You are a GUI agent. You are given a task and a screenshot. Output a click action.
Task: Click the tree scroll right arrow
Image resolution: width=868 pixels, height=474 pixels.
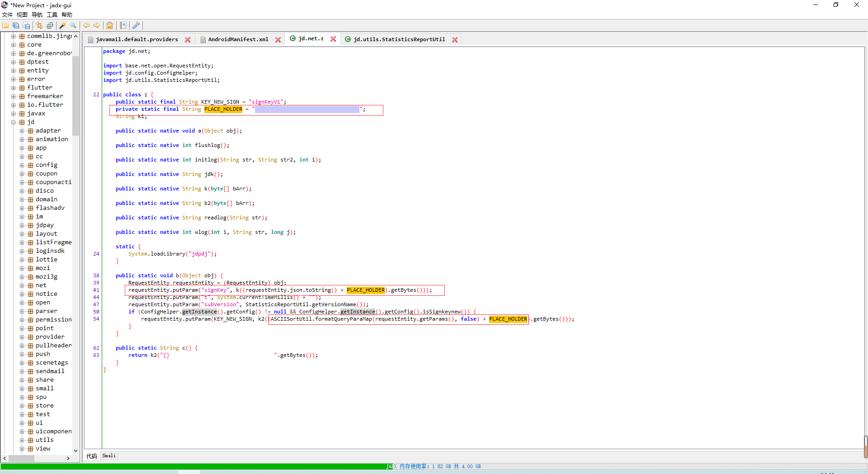[x=68, y=458]
